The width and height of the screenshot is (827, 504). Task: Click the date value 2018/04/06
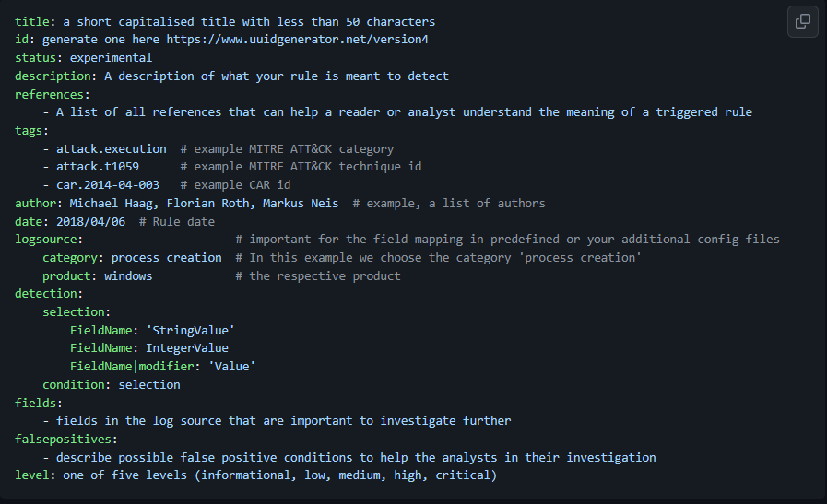tap(88, 221)
